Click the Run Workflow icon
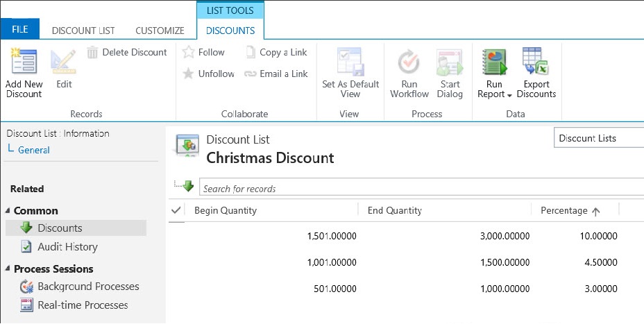This screenshot has height=324, width=644. (409, 62)
